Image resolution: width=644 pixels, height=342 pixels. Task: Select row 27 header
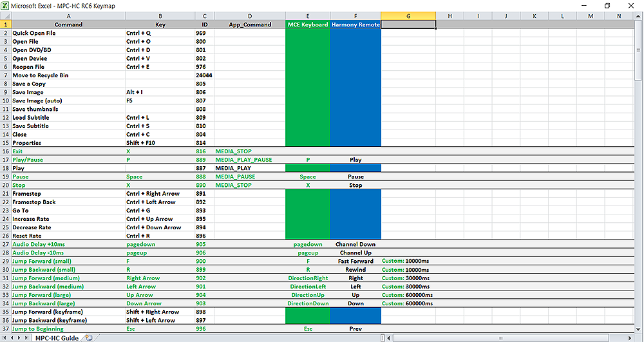pos(5,244)
